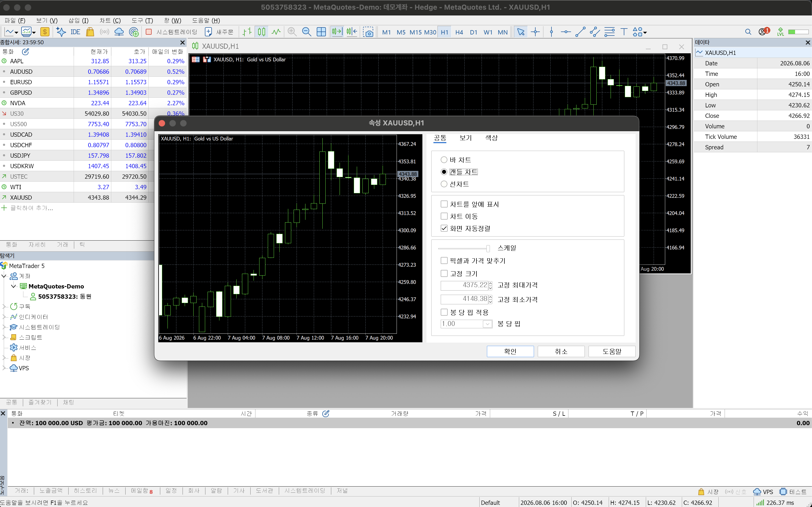
Task: Open the 봉 당 핍 dropdown
Action: click(487, 324)
